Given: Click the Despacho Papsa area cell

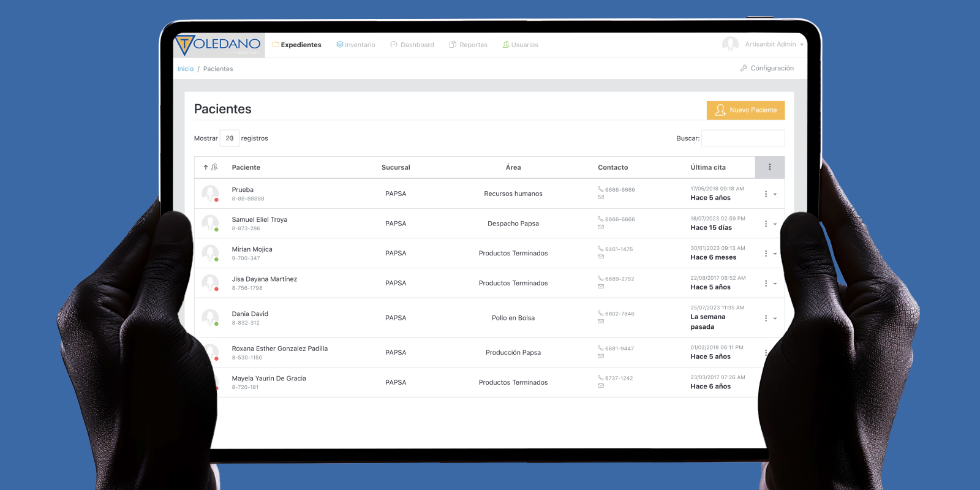Looking at the screenshot, I should pos(513,224).
